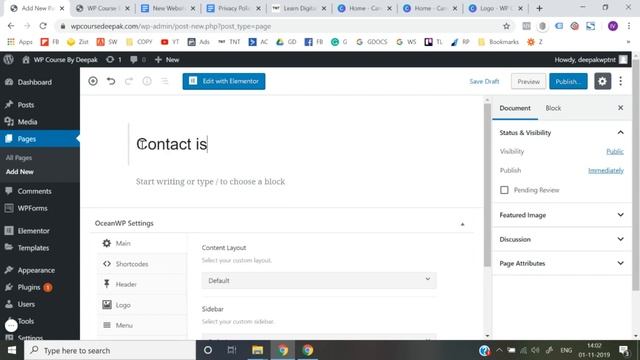Show hidden system tray icons
Screen dimensions: 640x360
(499, 350)
